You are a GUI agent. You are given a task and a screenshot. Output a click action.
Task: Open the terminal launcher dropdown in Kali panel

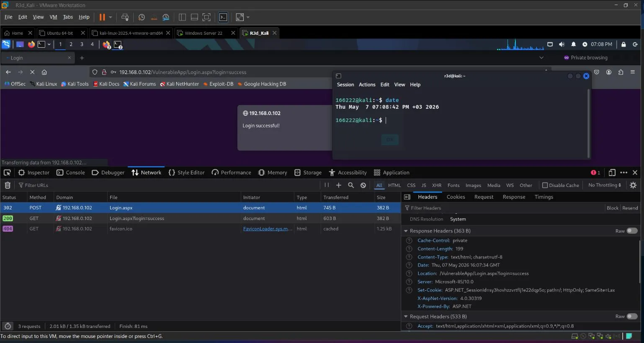(49, 44)
